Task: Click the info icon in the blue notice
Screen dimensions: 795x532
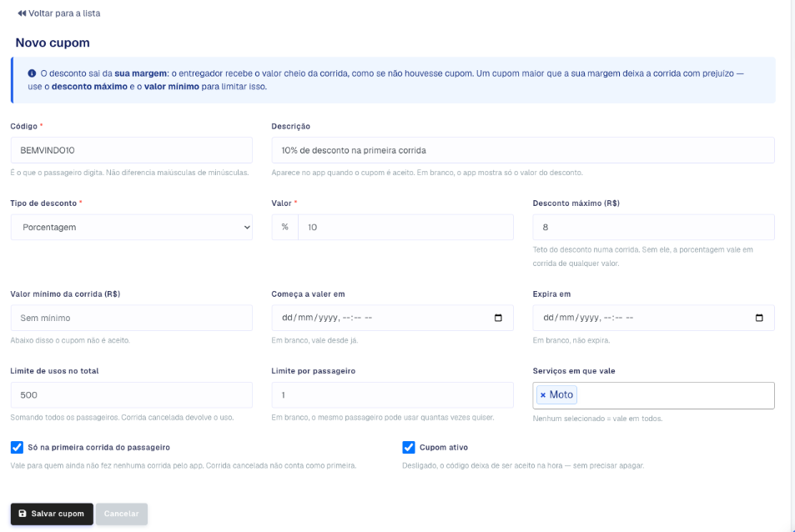Action: (x=32, y=73)
